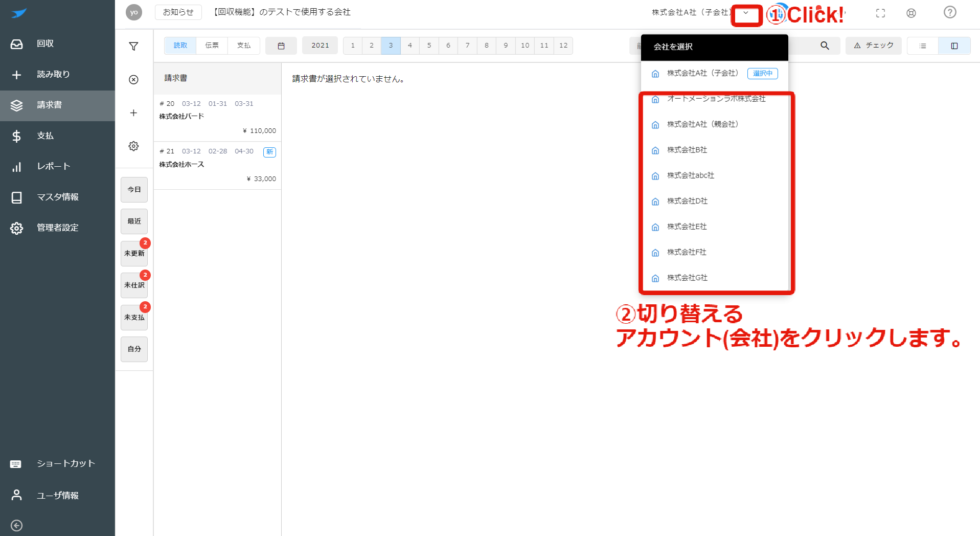Switch to list view icon
The image size is (980, 536).
[x=923, y=46]
